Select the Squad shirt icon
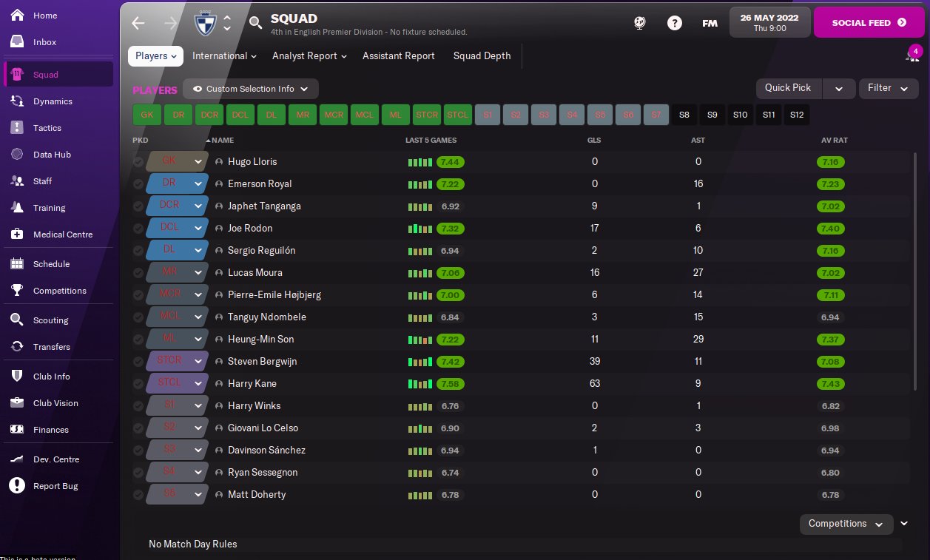The width and height of the screenshot is (930, 560). 17,75
